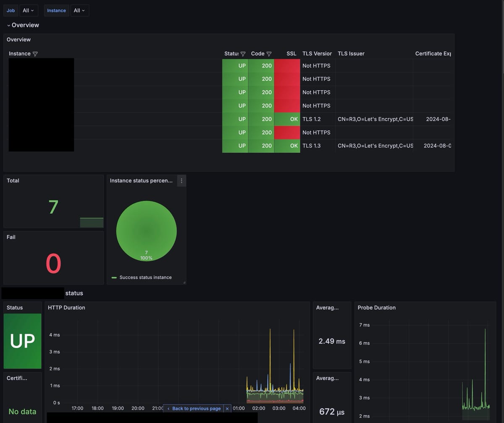Sort by Certificate Expiry column header
This screenshot has height=423, width=504.
[433, 54]
